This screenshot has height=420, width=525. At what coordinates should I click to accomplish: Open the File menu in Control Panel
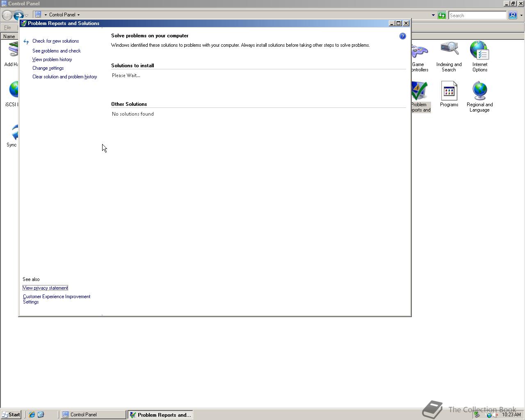[7, 27]
